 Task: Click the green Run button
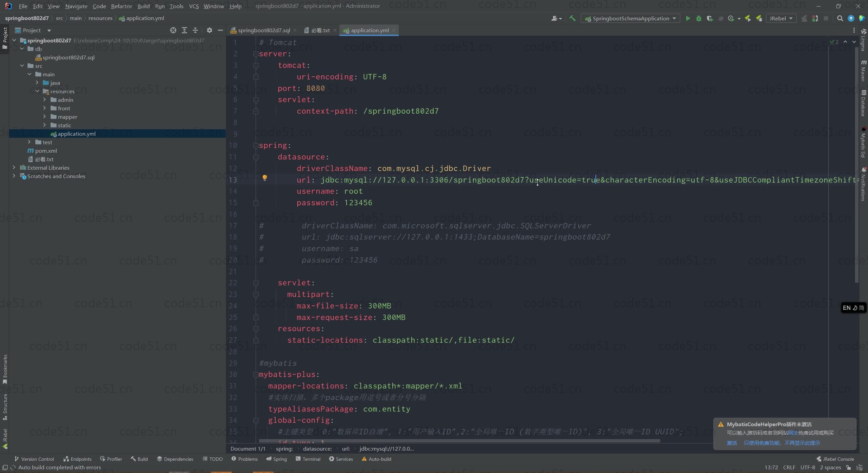tap(688, 18)
